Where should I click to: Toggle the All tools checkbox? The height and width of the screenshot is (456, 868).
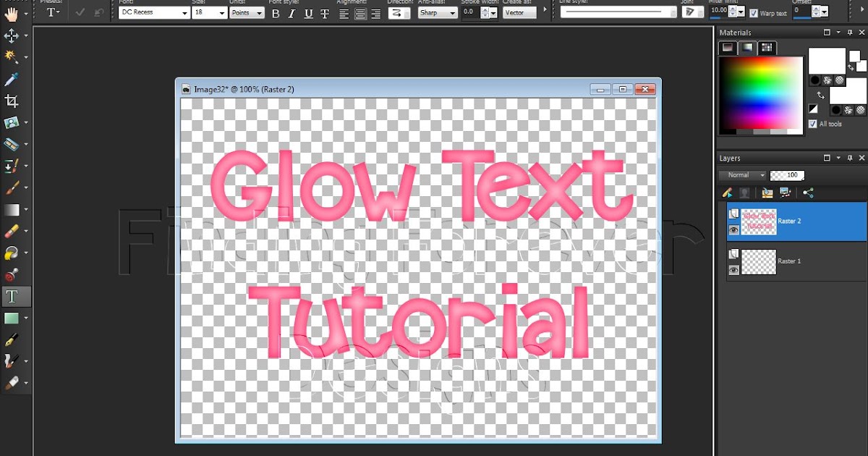pos(813,123)
